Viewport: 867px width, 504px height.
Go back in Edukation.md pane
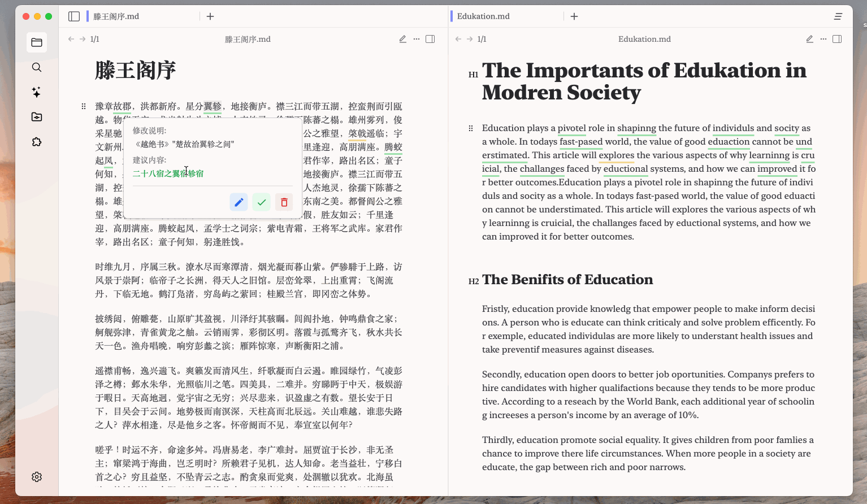click(458, 39)
